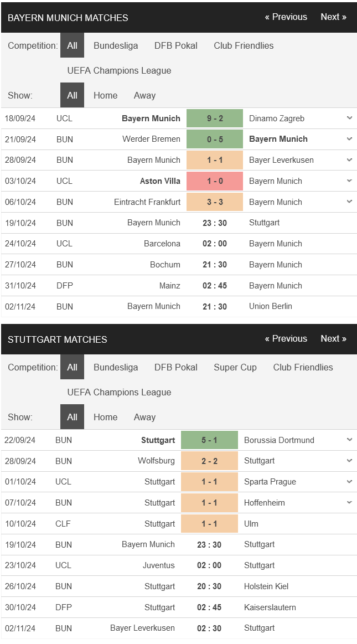Go to Next Stuttgart matches
The height and width of the screenshot is (644, 357).
[x=334, y=338]
